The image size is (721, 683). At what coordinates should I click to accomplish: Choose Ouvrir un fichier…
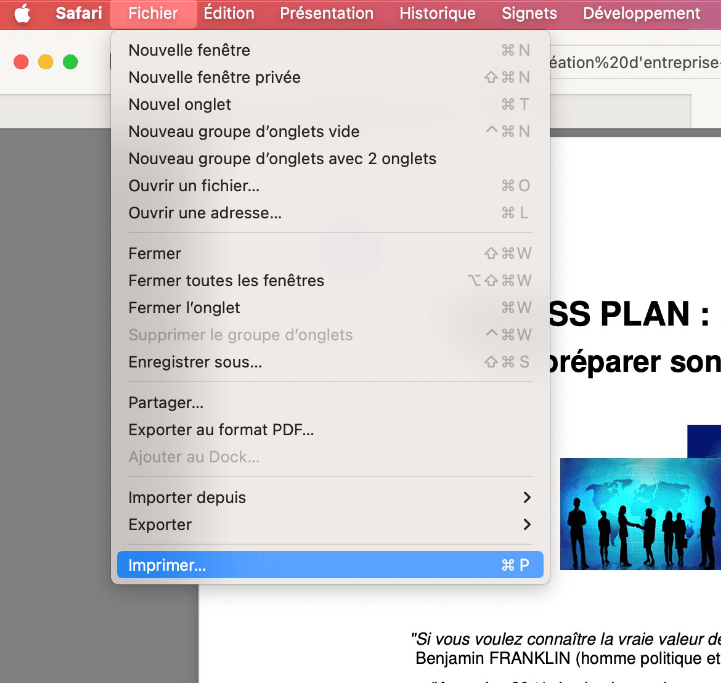point(330,186)
